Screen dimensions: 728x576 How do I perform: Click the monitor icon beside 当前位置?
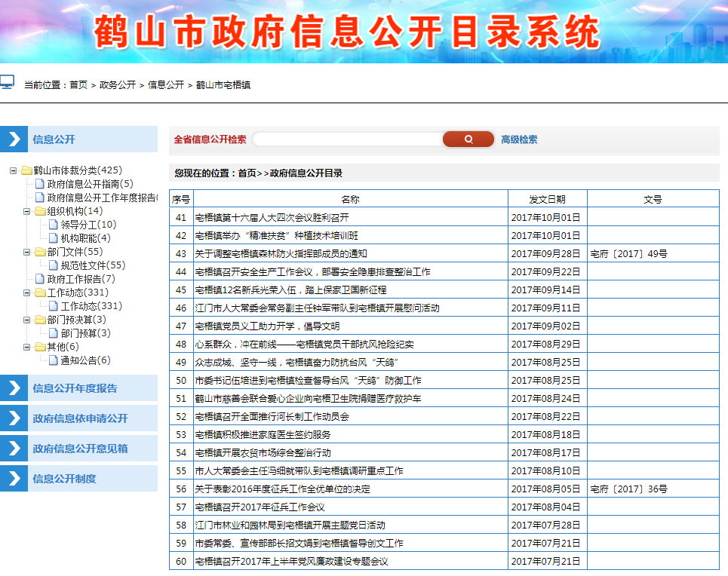pyautogui.click(x=7, y=82)
